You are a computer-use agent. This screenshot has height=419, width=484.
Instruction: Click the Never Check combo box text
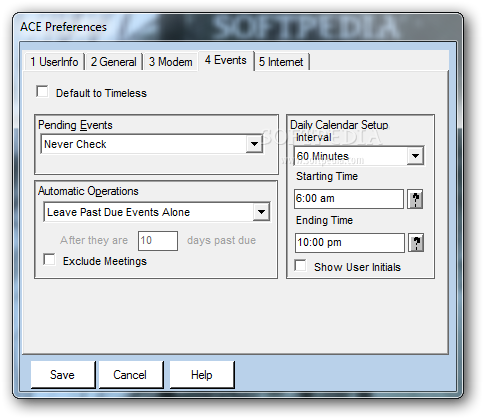[75, 144]
